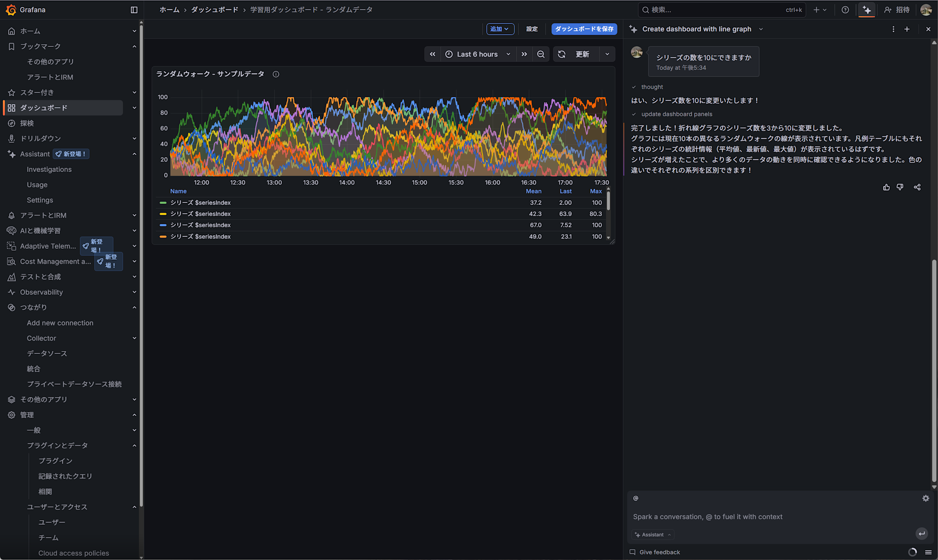The height and width of the screenshot is (560, 938).
Task: Collapse the navigation sidebar with panel toggle
Action: 134,10
